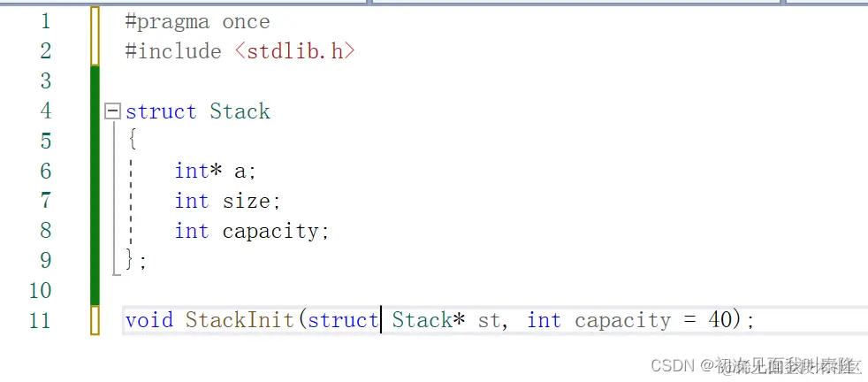Click the 'Stack' type name on line 4
Viewport: 868px width, 382px height.
(240, 111)
